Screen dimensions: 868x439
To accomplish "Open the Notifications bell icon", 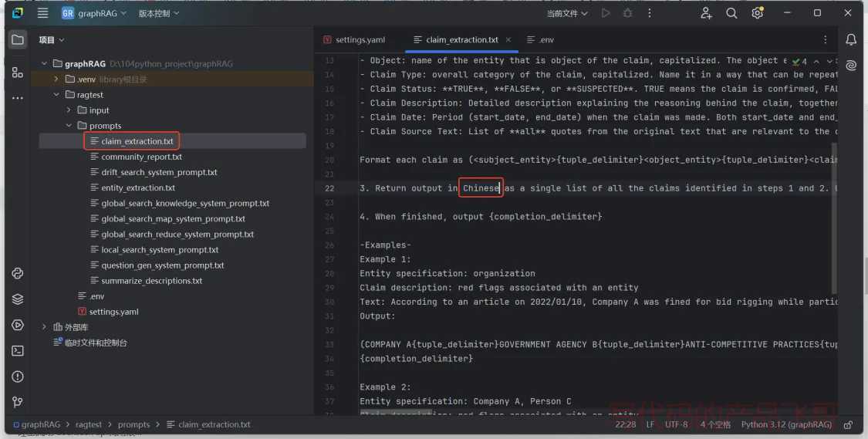I will (x=851, y=39).
